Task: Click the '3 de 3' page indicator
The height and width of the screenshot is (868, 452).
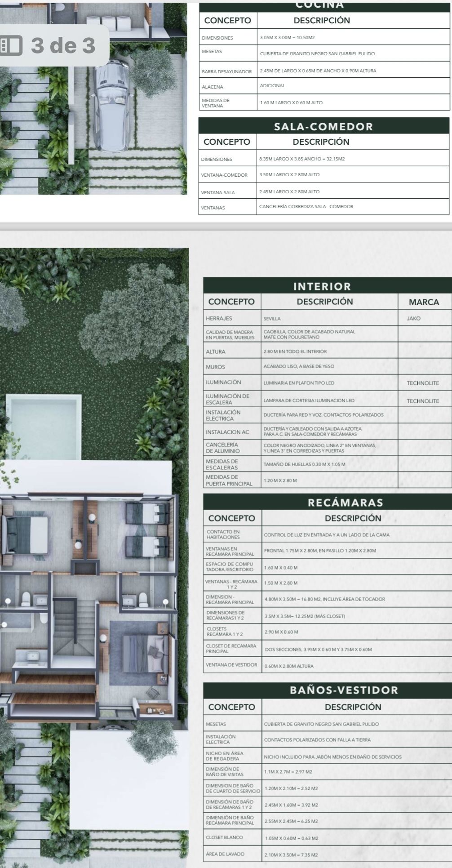Action: 63,45
